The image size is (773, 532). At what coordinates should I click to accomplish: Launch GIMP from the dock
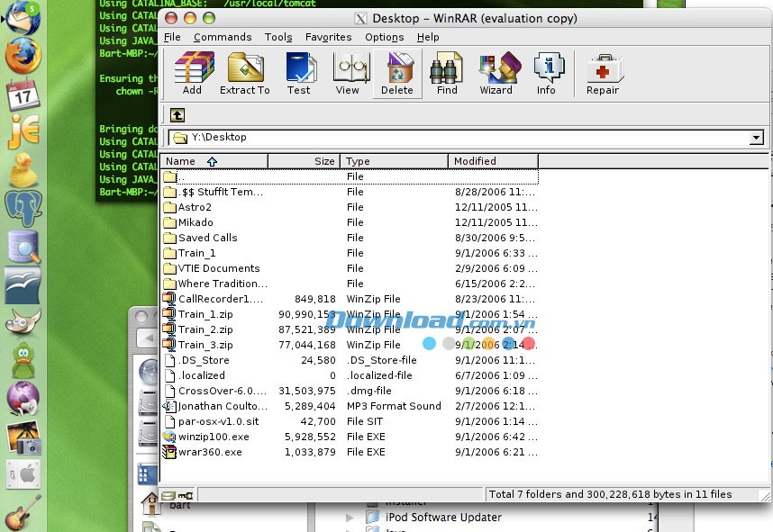click(x=23, y=320)
